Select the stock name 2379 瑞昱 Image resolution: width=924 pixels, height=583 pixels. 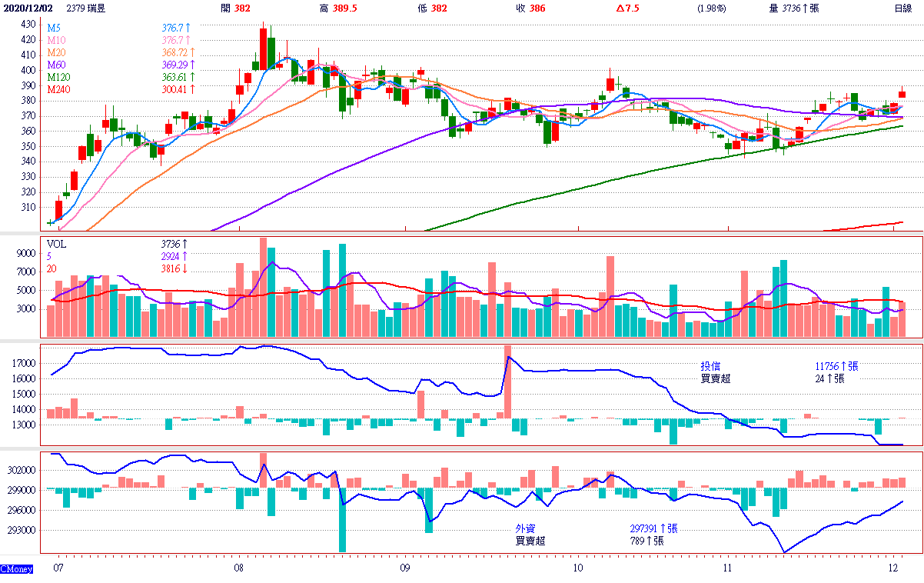pyautogui.click(x=87, y=8)
